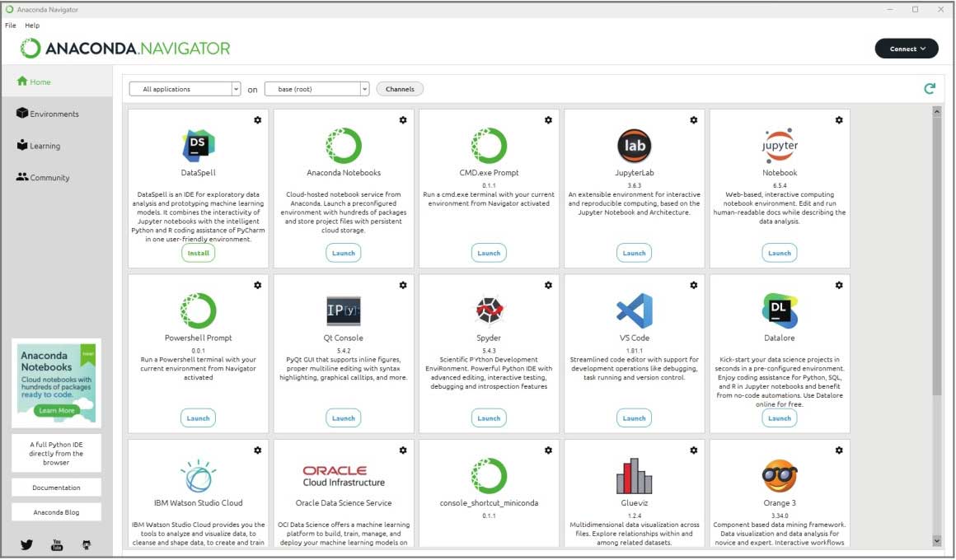Launch Qt Console

coord(344,418)
